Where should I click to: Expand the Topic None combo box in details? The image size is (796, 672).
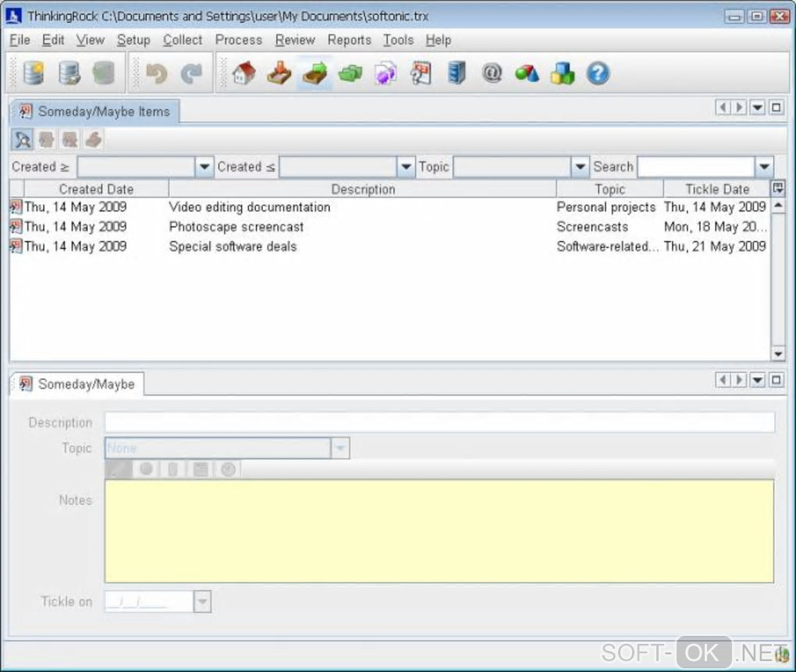(x=340, y=448)
